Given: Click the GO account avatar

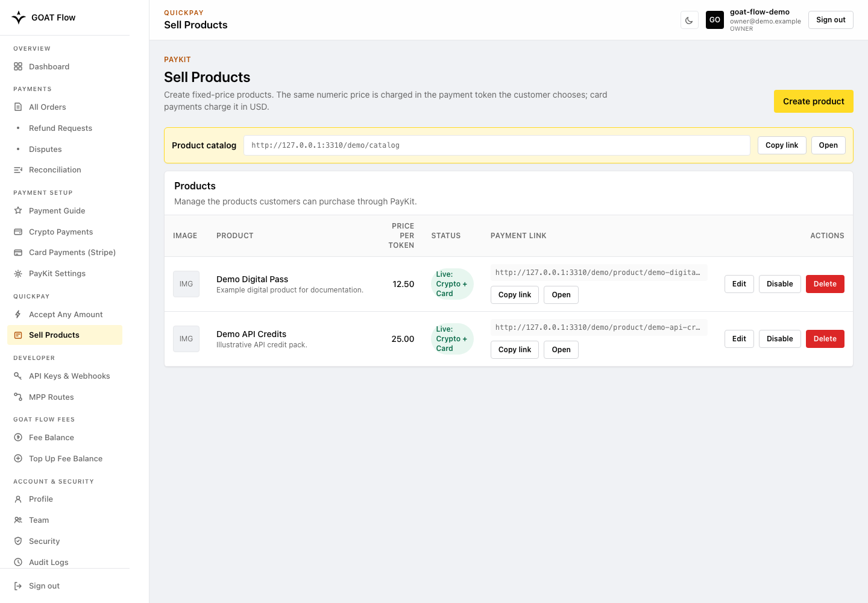Looking at the screenshot, I should point(715,20).
